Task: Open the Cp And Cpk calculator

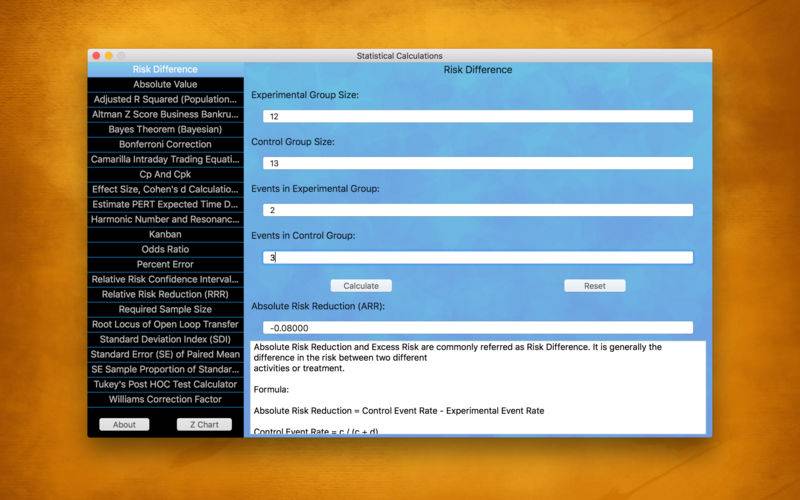Action: click(x=165, y=174)
